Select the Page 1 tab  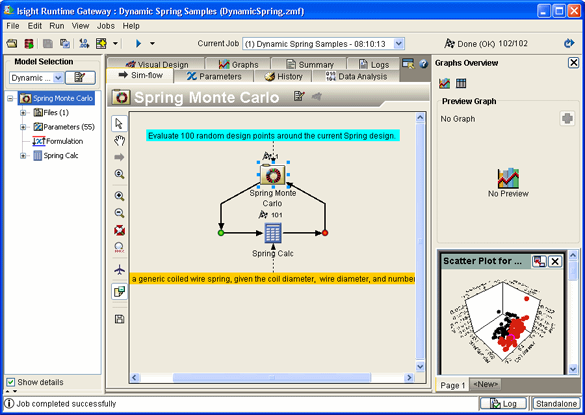[453, 385]
